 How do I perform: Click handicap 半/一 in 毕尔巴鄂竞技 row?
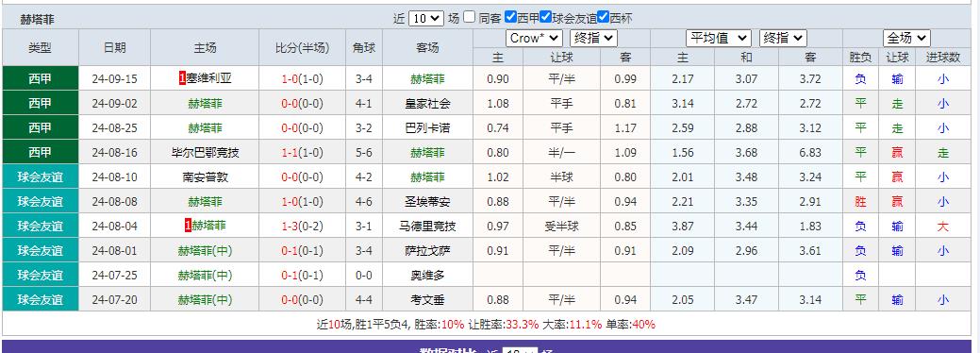(x=561, y=153)
